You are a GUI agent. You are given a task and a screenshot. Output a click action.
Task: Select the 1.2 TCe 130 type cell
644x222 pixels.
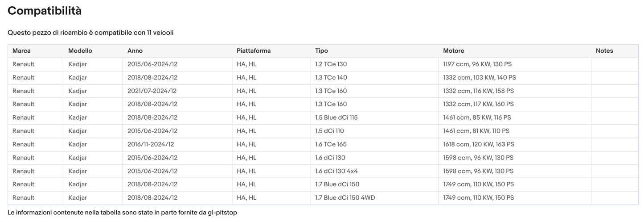331,64
